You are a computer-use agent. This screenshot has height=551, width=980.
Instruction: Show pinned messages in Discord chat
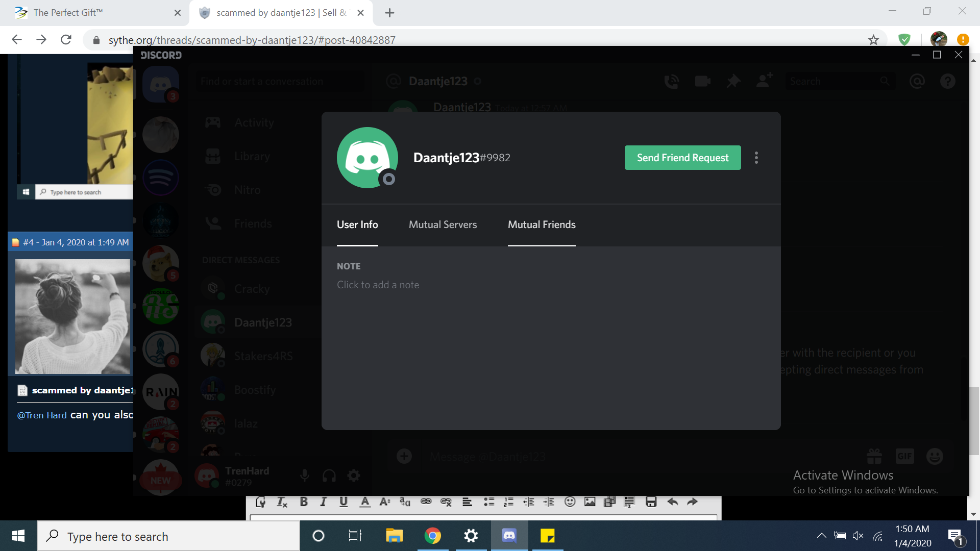coord(733,81)
